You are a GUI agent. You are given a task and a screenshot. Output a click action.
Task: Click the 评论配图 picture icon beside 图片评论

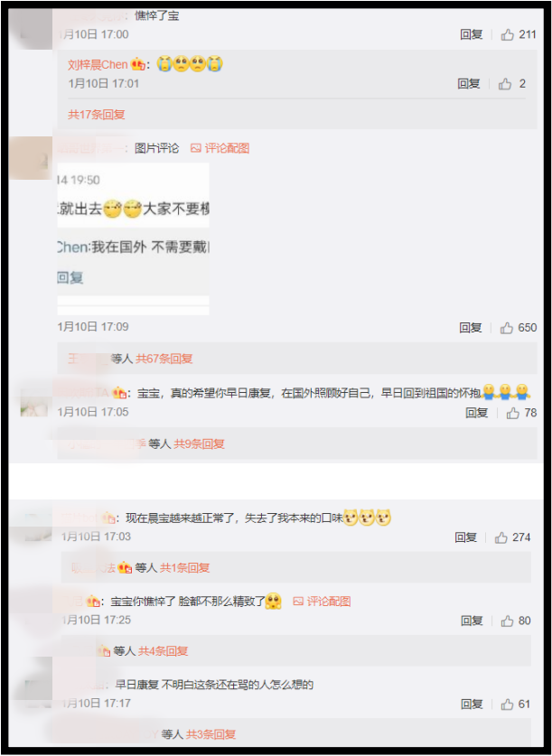tap(195, 148)
